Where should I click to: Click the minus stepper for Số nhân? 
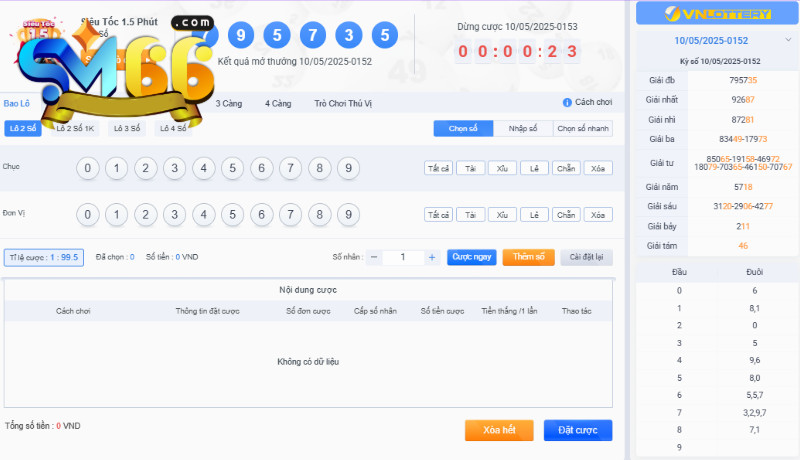(x=374, y=257)
